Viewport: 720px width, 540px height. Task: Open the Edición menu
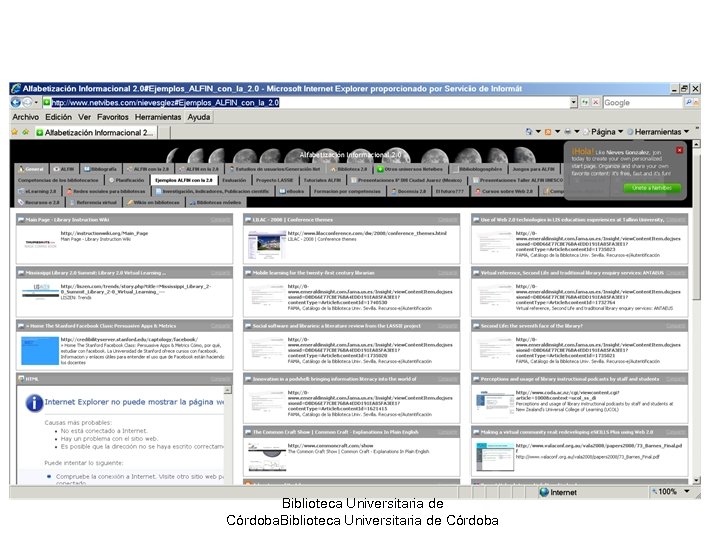tap(58, 117)
